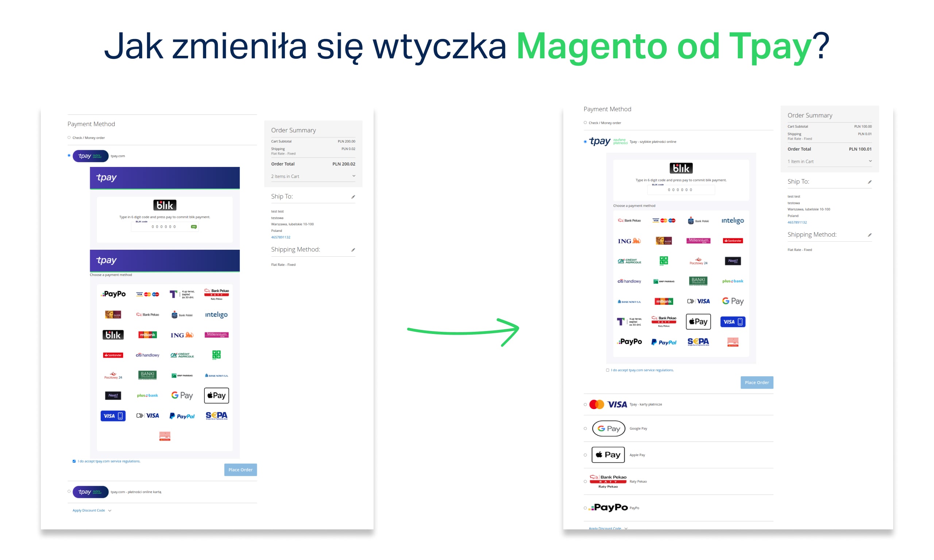Check right tpay.com service regulations checkbox
The width and height of the screenshot is (934, 560).
[x=607, y=370]
